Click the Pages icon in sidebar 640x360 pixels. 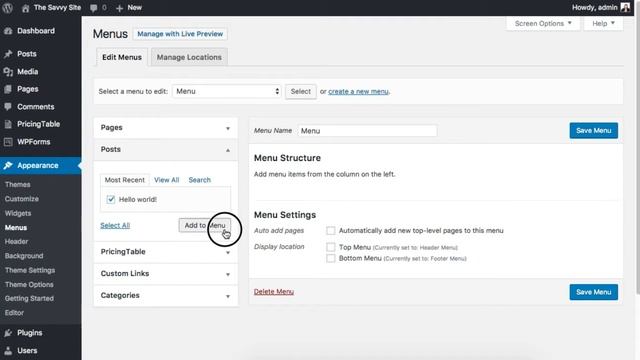point(8,89)
